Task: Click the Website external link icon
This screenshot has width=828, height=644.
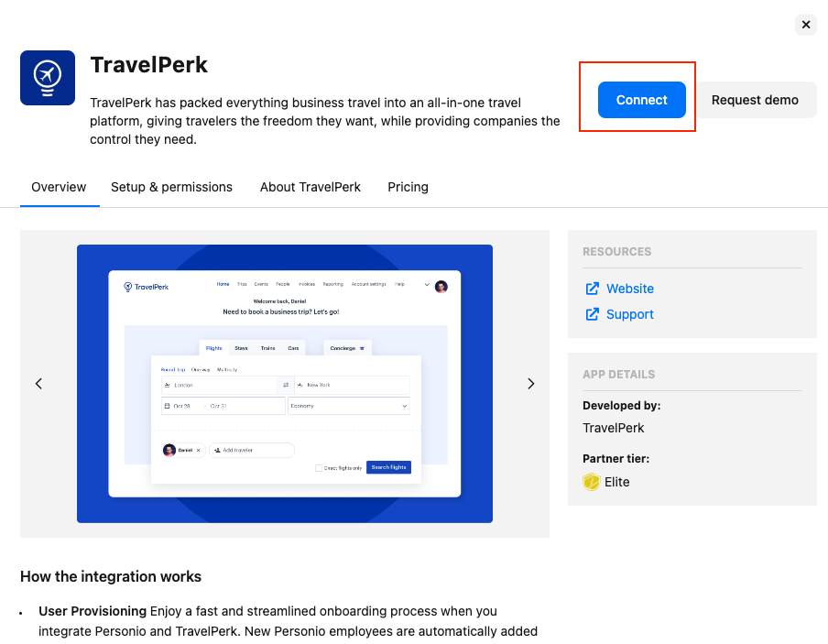Action: [x=592, y=289]
